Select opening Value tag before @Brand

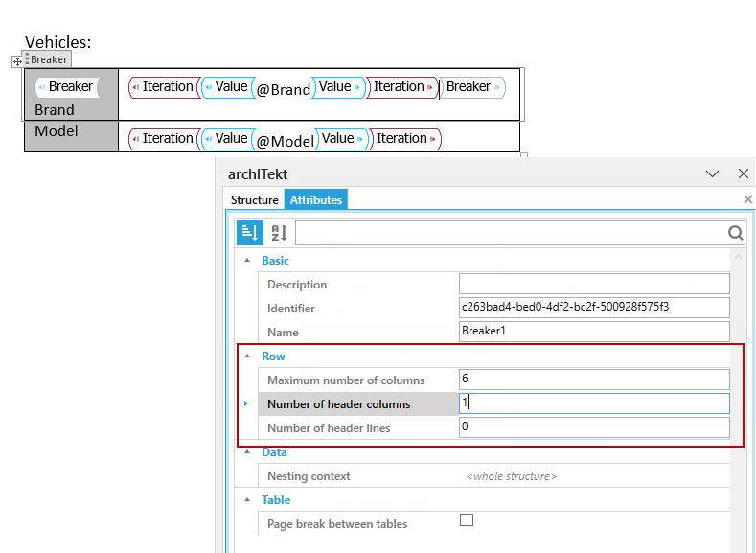[x=227, y=87]
